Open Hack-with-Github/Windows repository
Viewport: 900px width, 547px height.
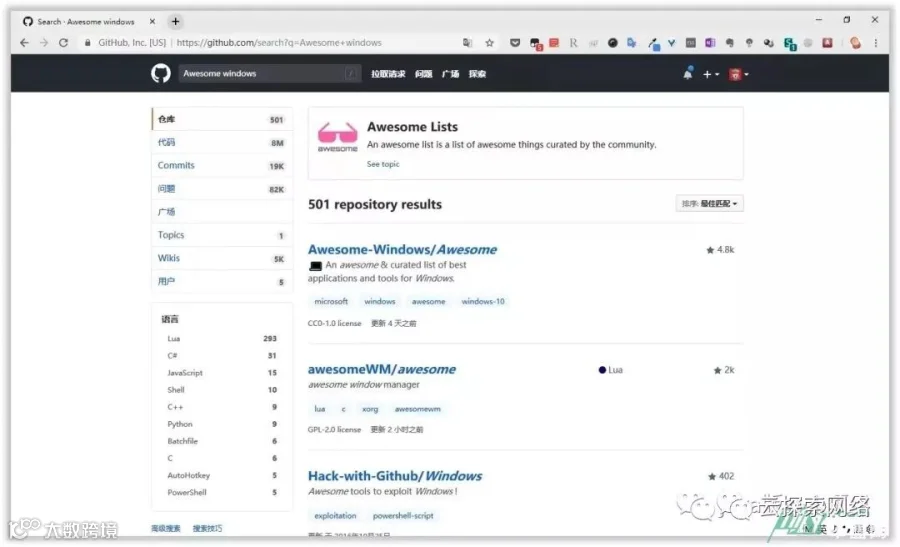pyautogui.click(x=395, y=476)
